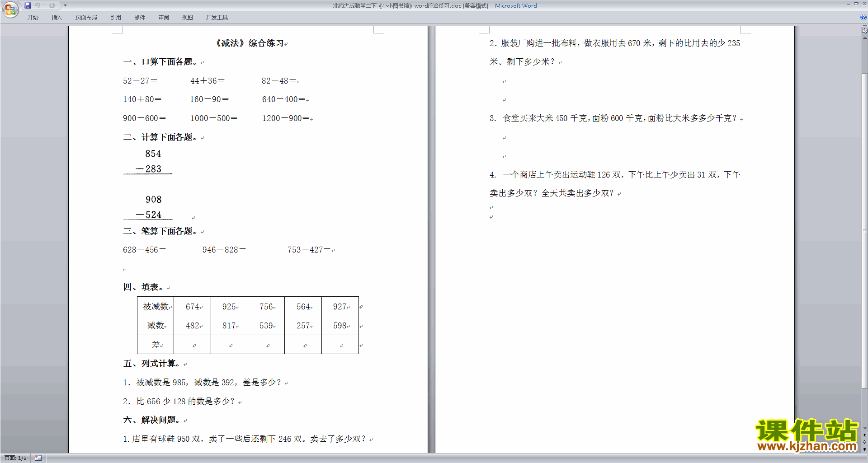Open the Customize Quick Access Toolbar dropdown
The image size is (868, 463).
pyautogui.click(x=65, y=5)
